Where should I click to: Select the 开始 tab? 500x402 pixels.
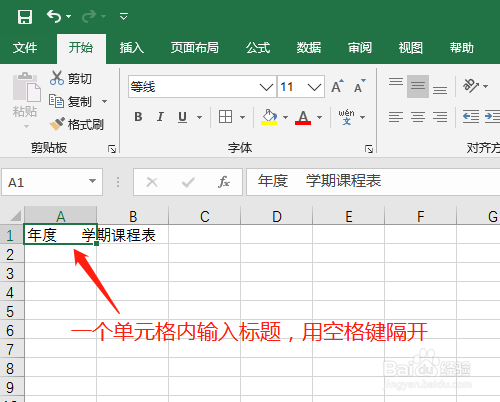point(81,48)
